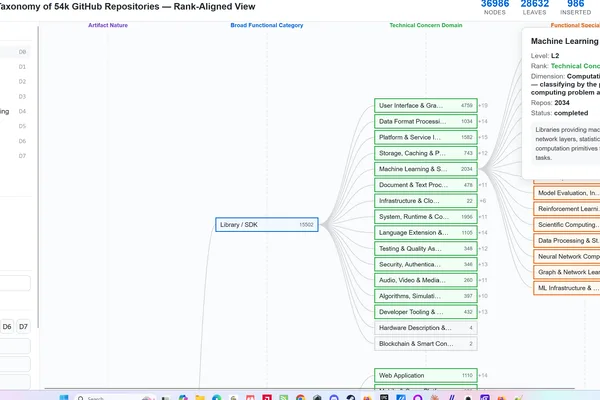Choose D4 in the left sidebar list
This screenshot has width=600, height=400.
(22, 111)
